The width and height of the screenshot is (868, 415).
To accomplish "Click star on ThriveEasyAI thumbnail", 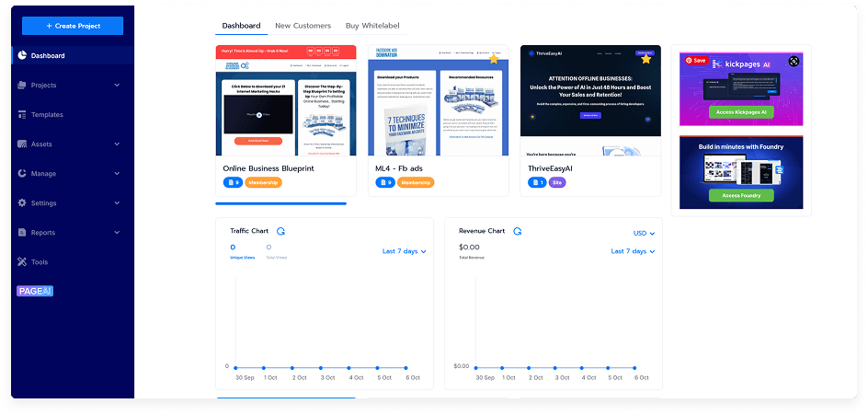I will coord(646,59).
